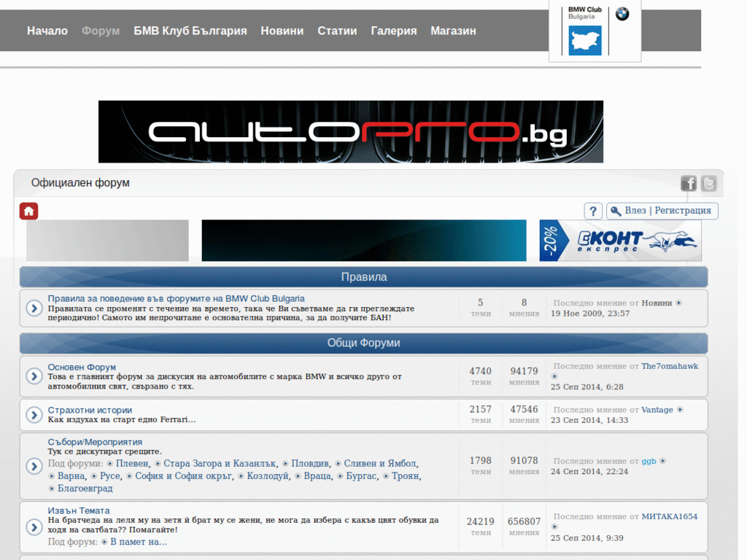
Task: Click the dark blue gradient banner
Action: tap(364, 241)
